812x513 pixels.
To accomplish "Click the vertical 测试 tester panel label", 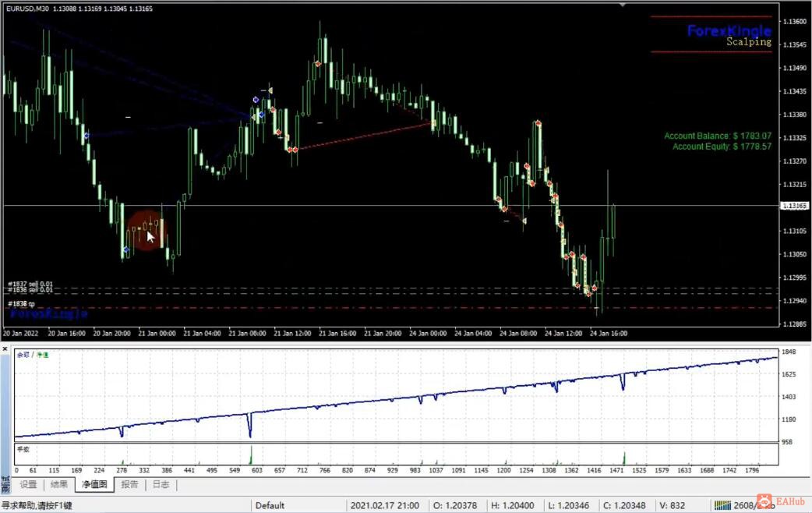I will click(x=5, y=484).
